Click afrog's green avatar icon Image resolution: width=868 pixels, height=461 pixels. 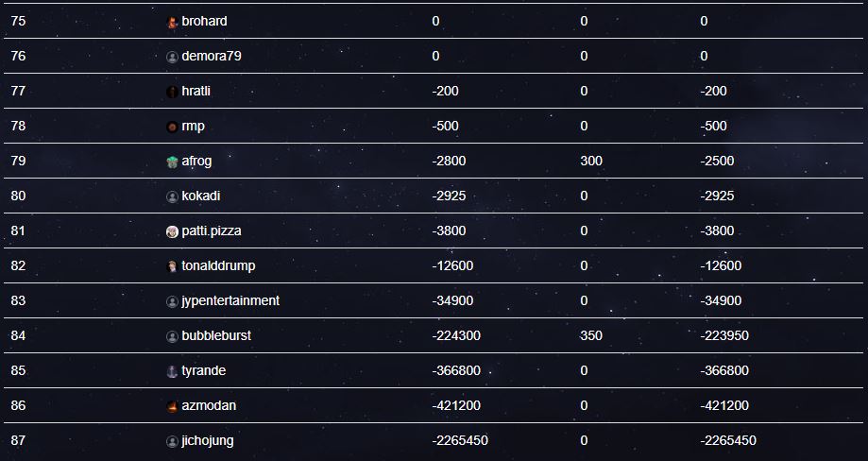[x=172, y=162]
